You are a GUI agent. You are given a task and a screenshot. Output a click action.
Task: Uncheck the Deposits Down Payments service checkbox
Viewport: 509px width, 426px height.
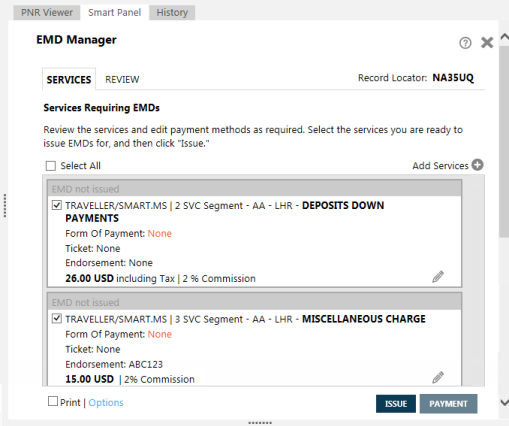click(x=57, y=205)
